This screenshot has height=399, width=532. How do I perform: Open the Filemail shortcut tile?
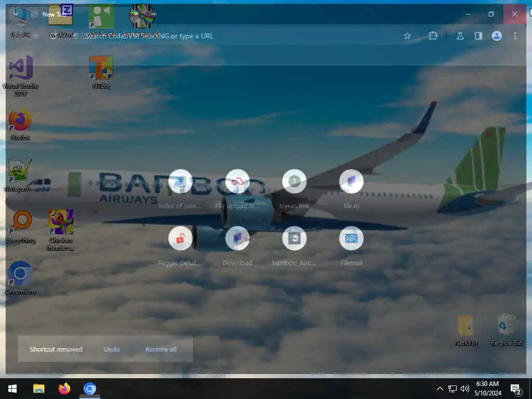351,246
